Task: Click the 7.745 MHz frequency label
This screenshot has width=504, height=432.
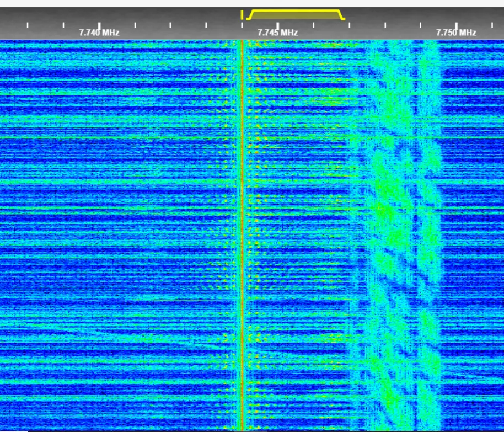Action: click(277, 33)
